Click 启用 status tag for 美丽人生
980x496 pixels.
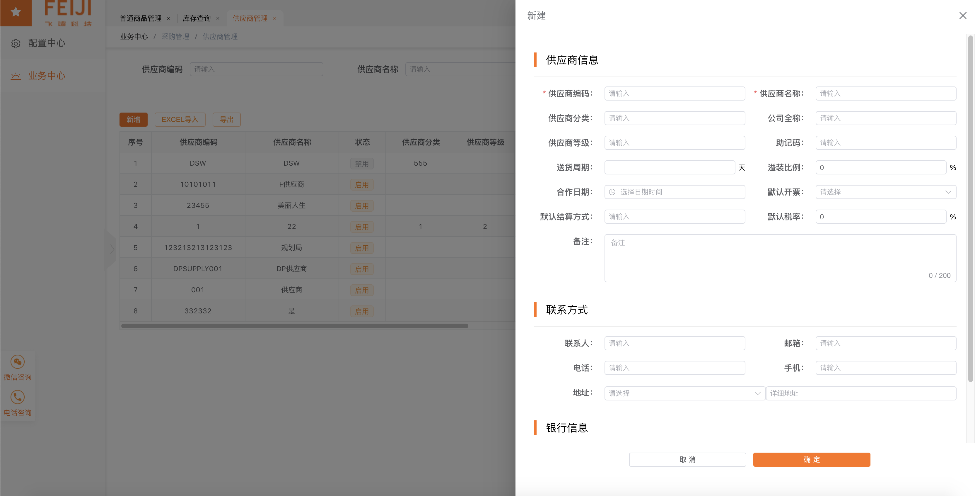coord(362,206)
